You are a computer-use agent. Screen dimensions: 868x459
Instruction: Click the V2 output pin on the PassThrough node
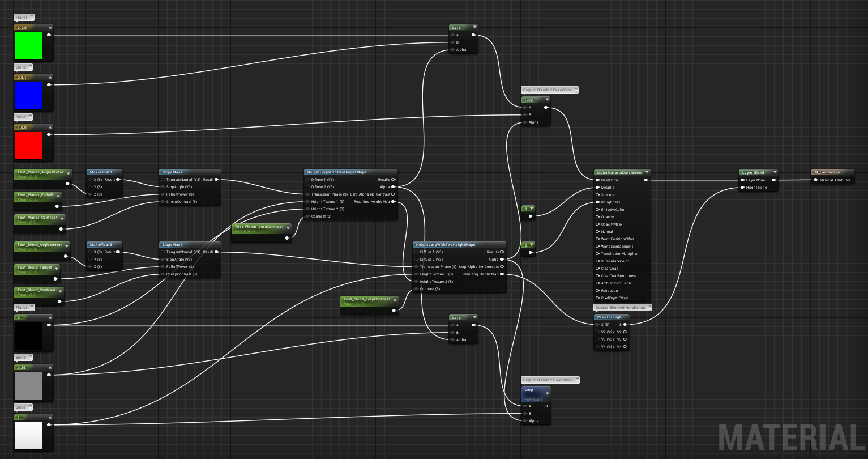[x=626, y=331]
